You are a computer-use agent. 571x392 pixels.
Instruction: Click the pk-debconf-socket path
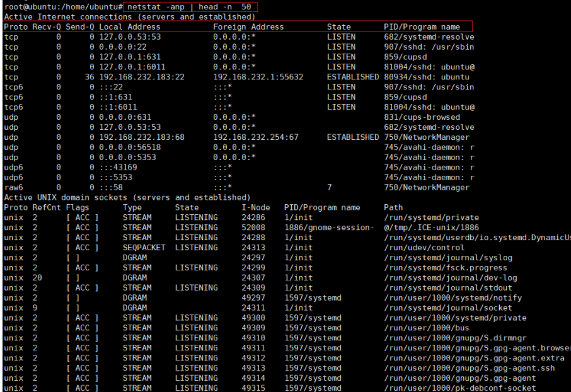tap(460, 388)
